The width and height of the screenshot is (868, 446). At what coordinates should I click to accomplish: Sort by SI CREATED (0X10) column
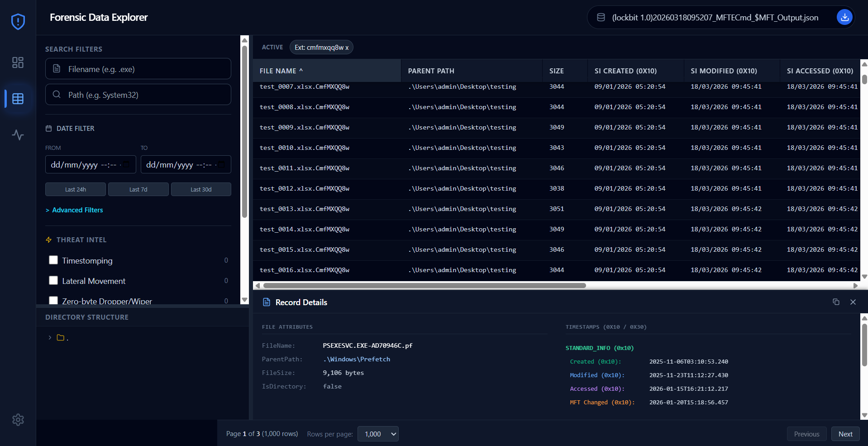(x=625, y=71)
